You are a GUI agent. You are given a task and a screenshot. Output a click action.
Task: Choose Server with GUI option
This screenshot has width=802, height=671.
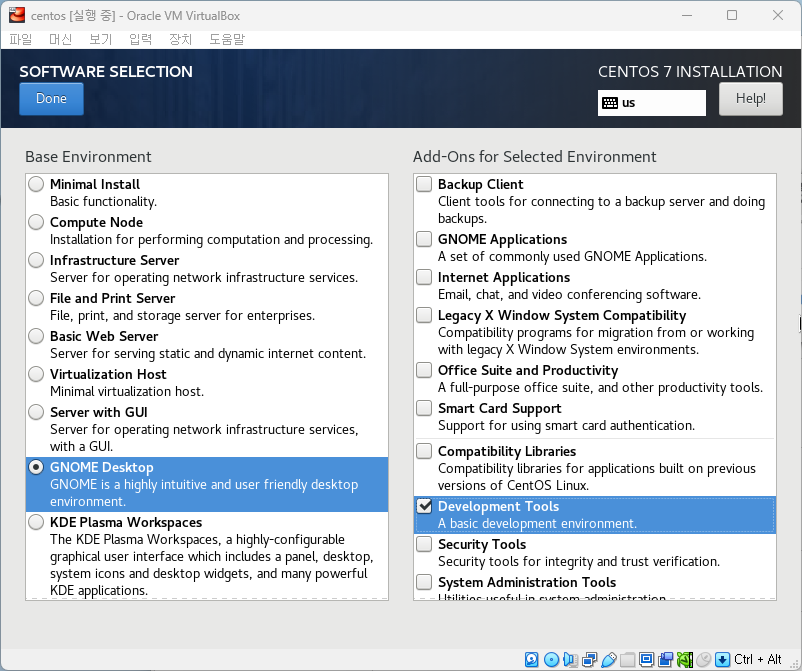coord(36,412)
